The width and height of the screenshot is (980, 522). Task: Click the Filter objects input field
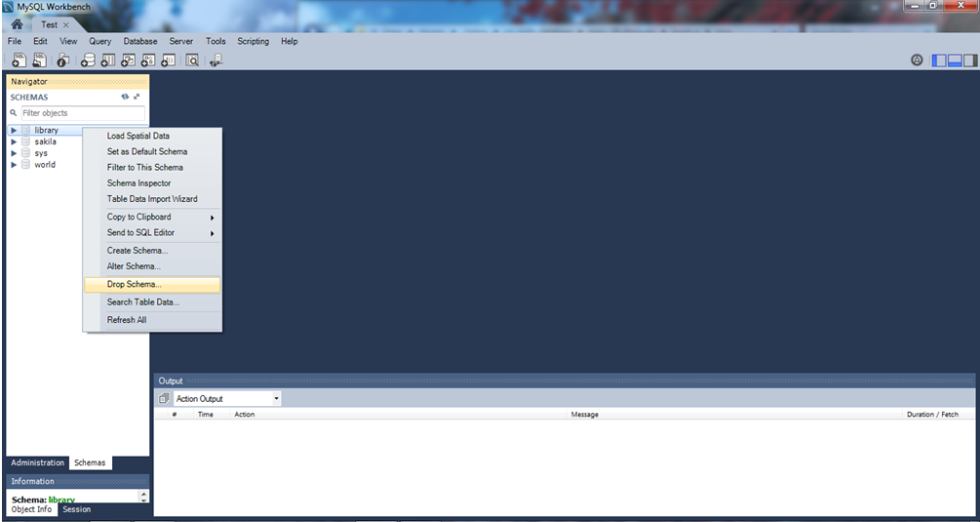click(x=83, y=113)
